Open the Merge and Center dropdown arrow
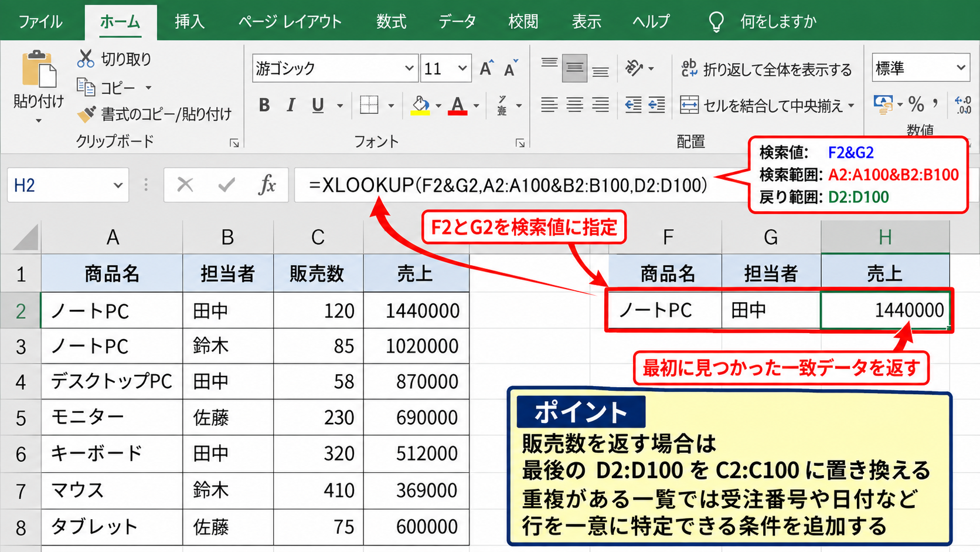Viewport: 980px width, 552px height. tap(851, 106)
